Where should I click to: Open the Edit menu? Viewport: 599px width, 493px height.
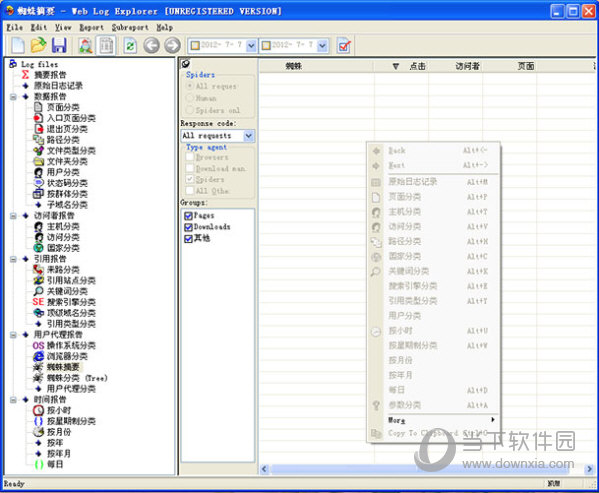39,27
